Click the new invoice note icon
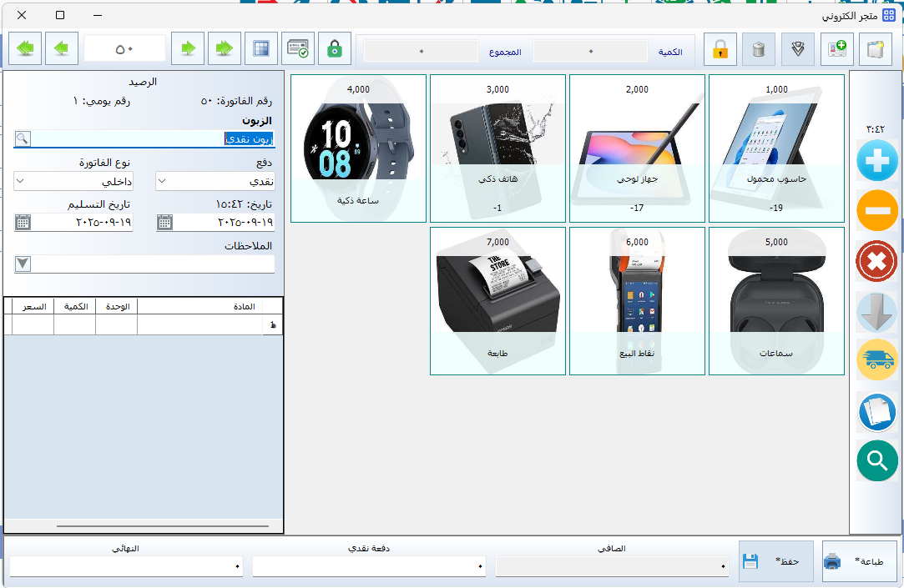Image resolution: width=904 pixels, height=588 pixels. coord(876,50)
